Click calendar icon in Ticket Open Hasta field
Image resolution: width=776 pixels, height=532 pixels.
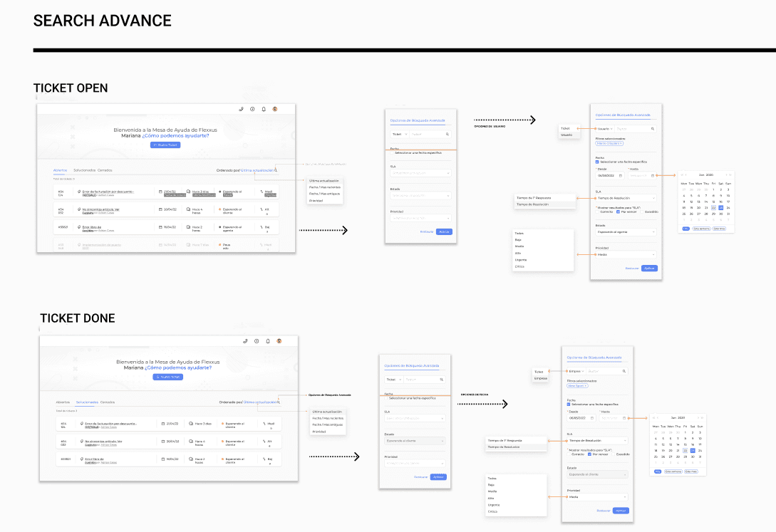pos(652,175)
